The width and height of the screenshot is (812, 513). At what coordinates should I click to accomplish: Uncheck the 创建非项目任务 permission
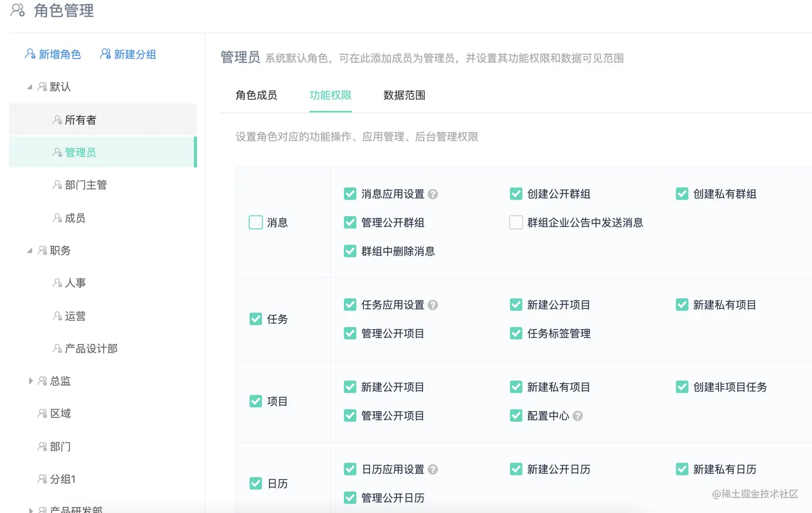click(682, 387)
